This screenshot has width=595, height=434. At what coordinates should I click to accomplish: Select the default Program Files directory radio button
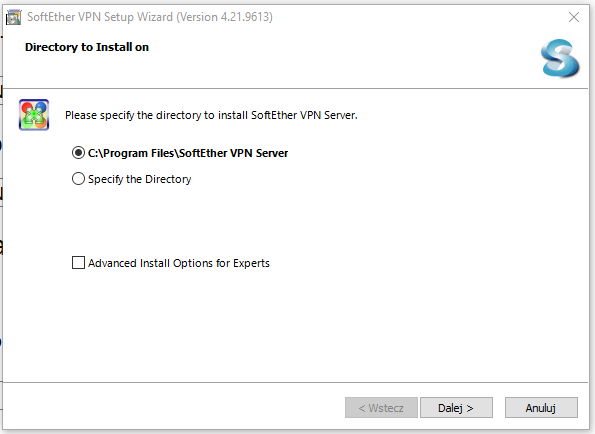point(78,153)
